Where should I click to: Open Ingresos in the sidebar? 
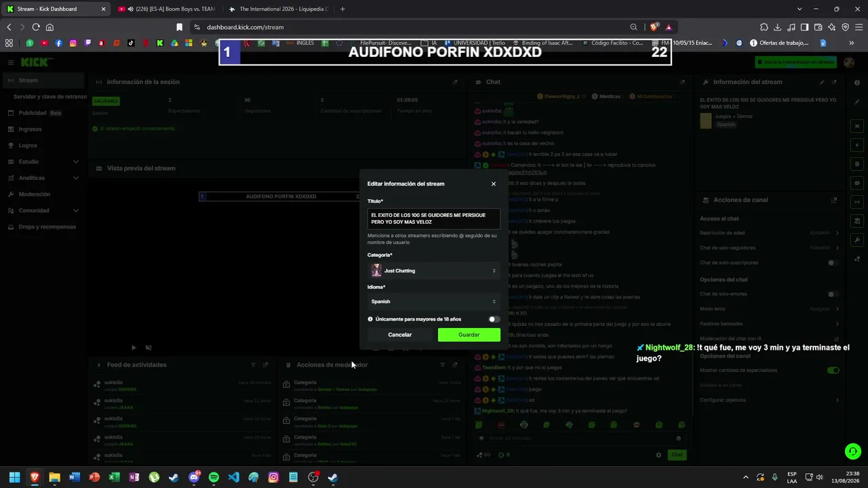[x=44, y=129]
